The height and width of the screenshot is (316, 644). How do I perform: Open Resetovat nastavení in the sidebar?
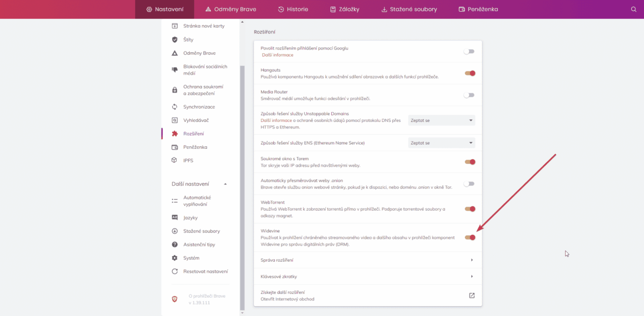coord(205,271)
